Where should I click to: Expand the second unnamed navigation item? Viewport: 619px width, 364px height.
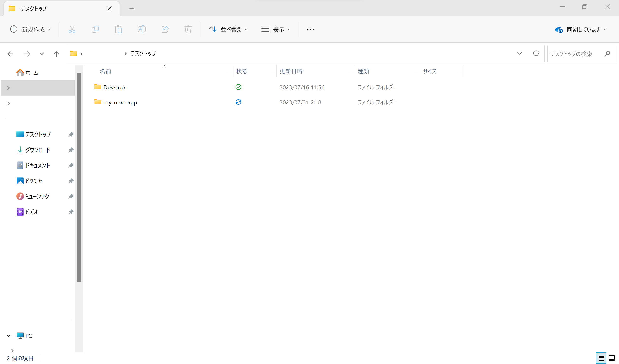tap(9, 103)
